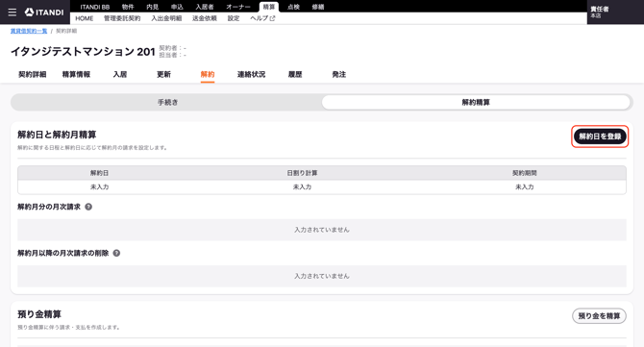Switch to the 連絡状況 tab
The image size is (644, 347).
(x=252, y=74)
